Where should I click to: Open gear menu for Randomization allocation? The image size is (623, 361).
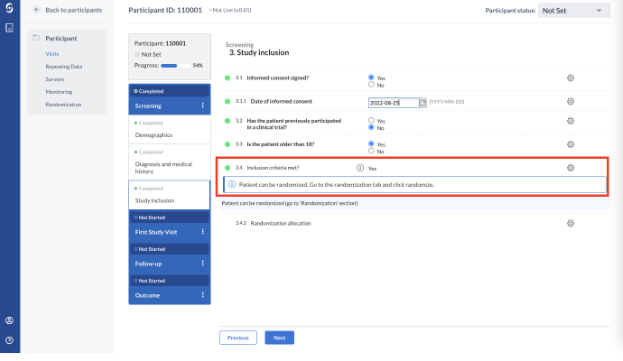[x=570, y=223]
